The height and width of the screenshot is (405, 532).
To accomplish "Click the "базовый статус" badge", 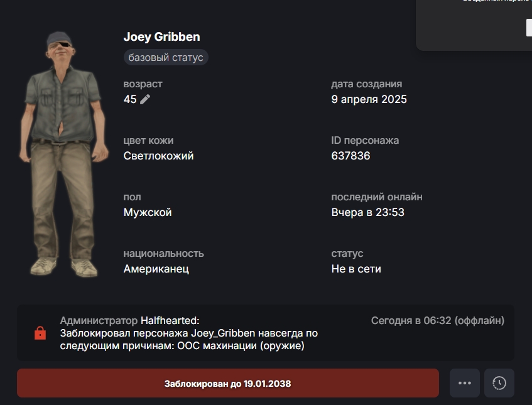I will pyautogui.click(x=166, y=57).
